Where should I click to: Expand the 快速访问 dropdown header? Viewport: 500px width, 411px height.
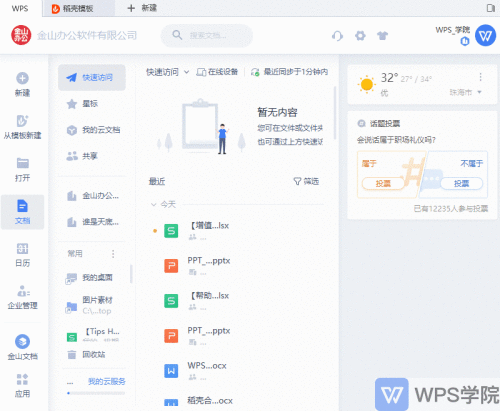168,72
